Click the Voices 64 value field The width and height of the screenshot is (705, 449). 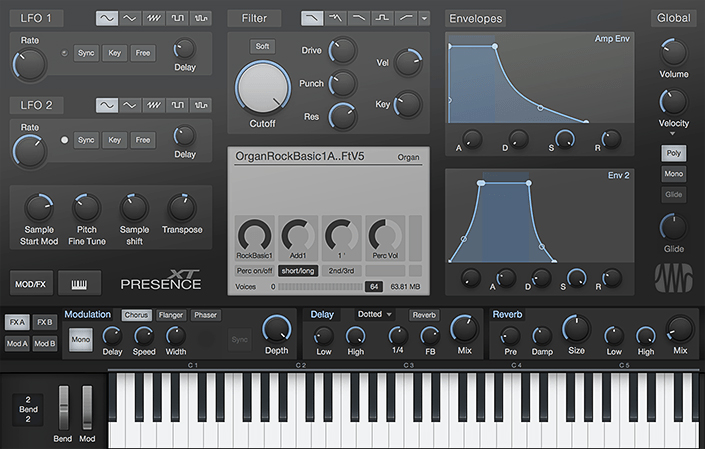coord(374,287)
